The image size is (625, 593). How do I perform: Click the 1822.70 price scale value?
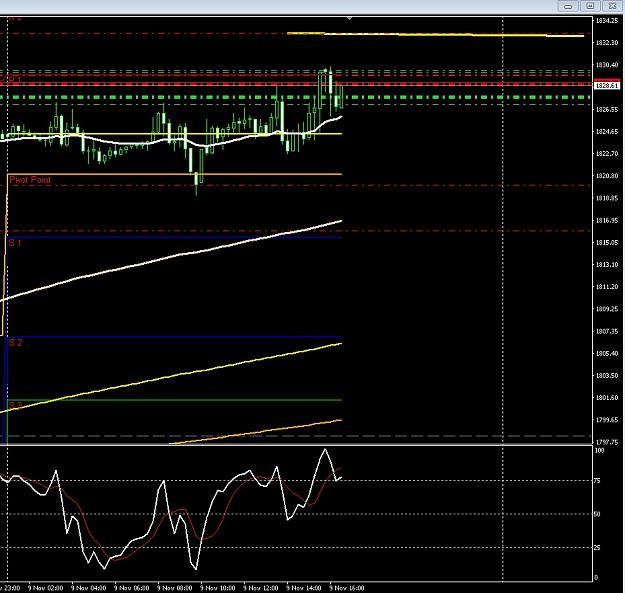click(x=607, y=153)
